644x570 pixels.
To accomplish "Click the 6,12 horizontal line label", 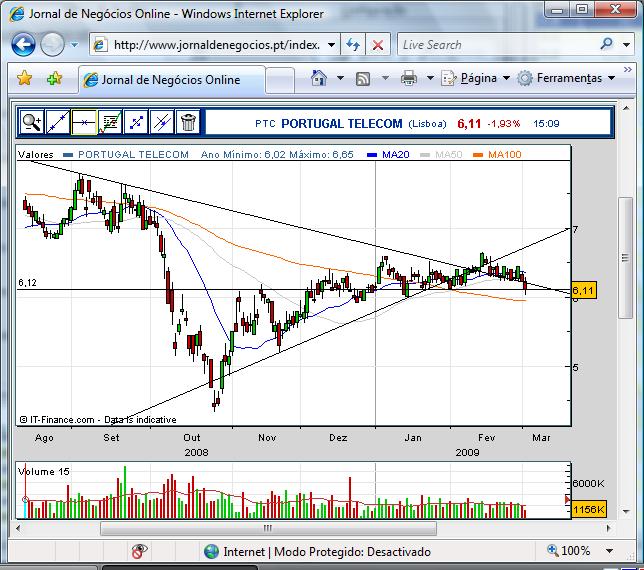I will [27, 283].
